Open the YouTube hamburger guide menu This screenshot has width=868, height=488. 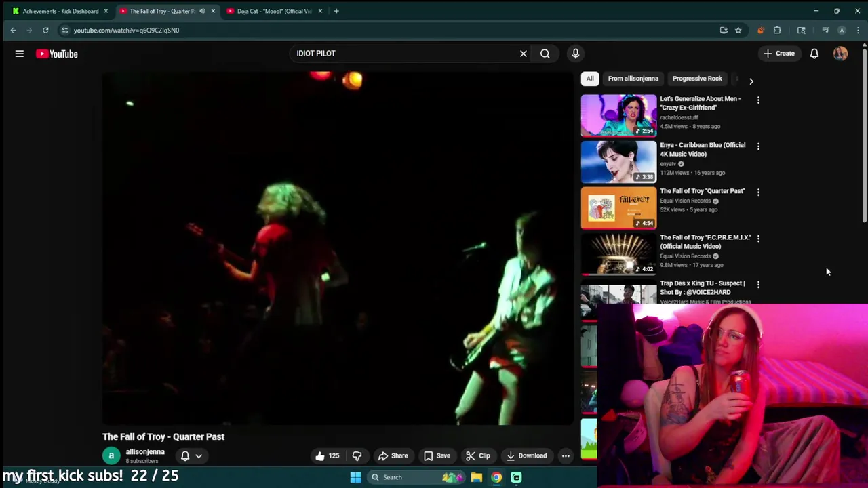point(20,54)
